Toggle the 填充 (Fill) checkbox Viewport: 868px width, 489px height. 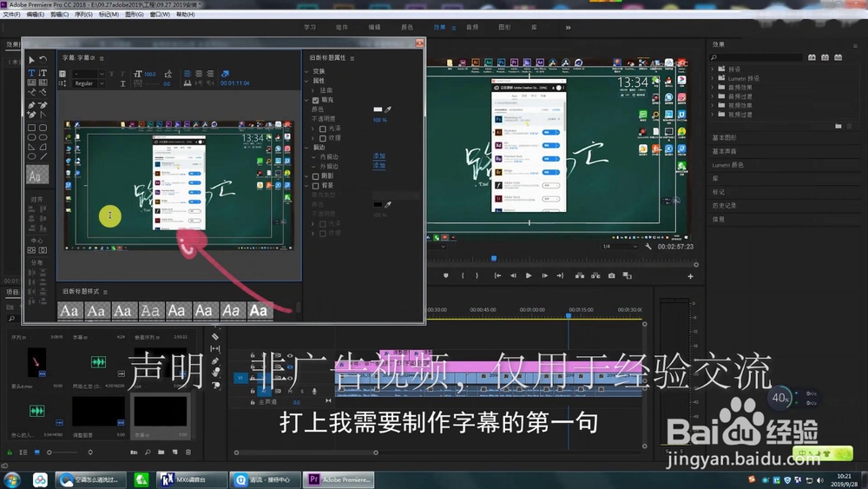[316, 100]
